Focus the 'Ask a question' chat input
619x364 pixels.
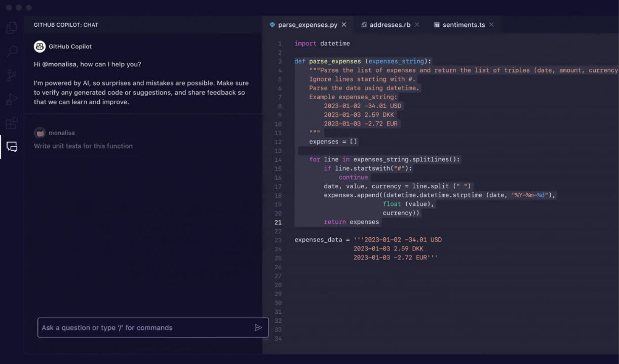point(153,327)
